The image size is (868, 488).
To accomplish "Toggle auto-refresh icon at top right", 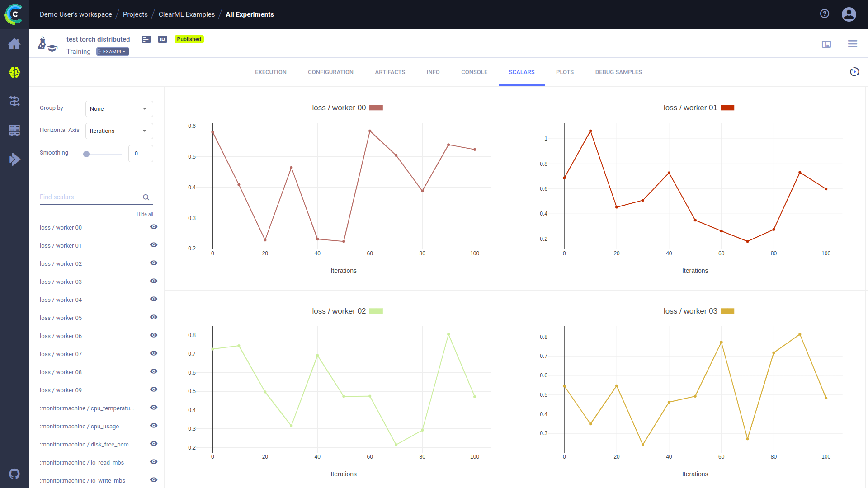I will (x=854, y=72).
